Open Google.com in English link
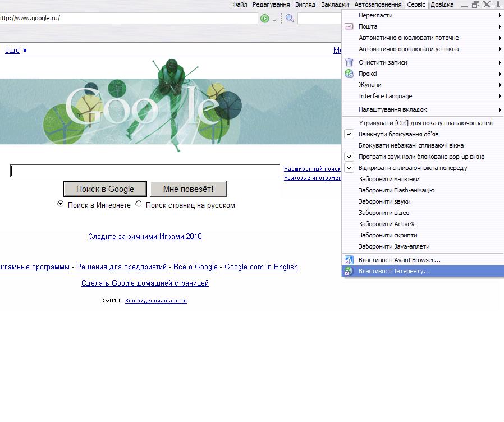The height and width of the screenshot is (422, 504). pyautogui.click(x=261, y=267)
